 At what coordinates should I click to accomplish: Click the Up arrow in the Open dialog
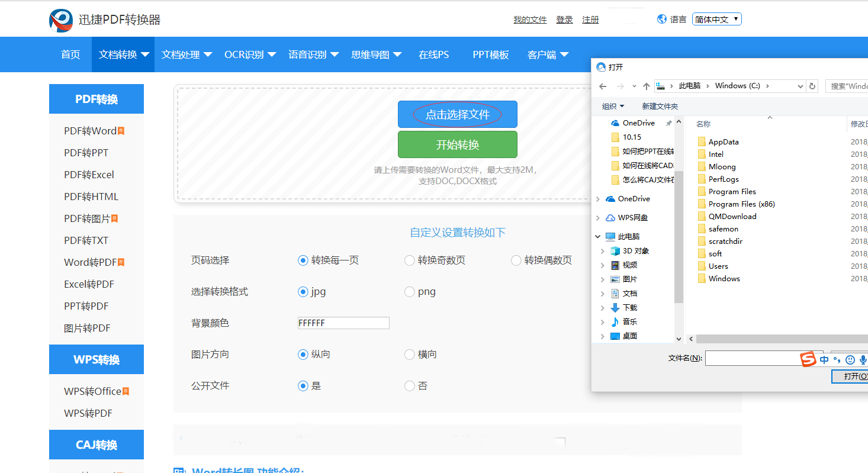(x=647, y=86)
